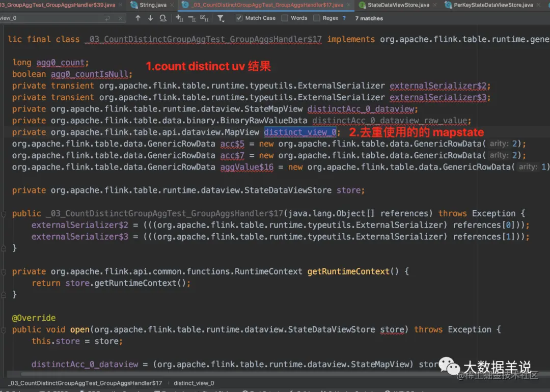
Task: Collapse the constructor code block fold marker
Action: pos(4,213)
